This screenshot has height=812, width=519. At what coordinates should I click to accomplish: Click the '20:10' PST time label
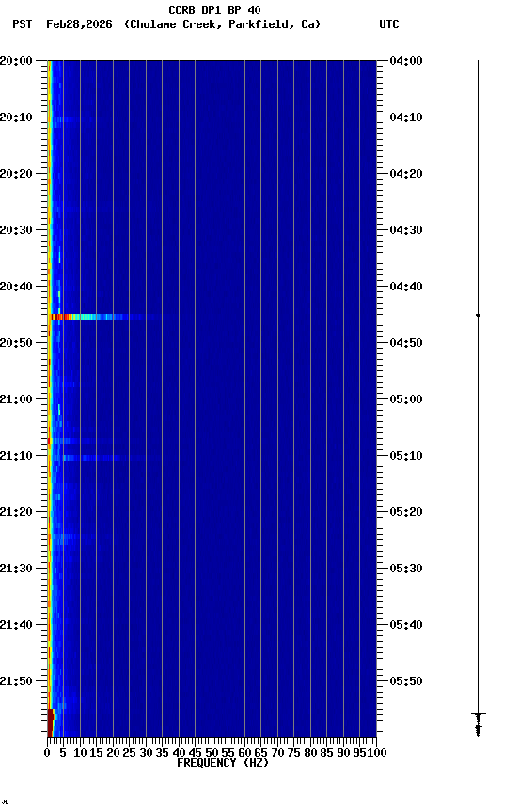tap(16, 117)
